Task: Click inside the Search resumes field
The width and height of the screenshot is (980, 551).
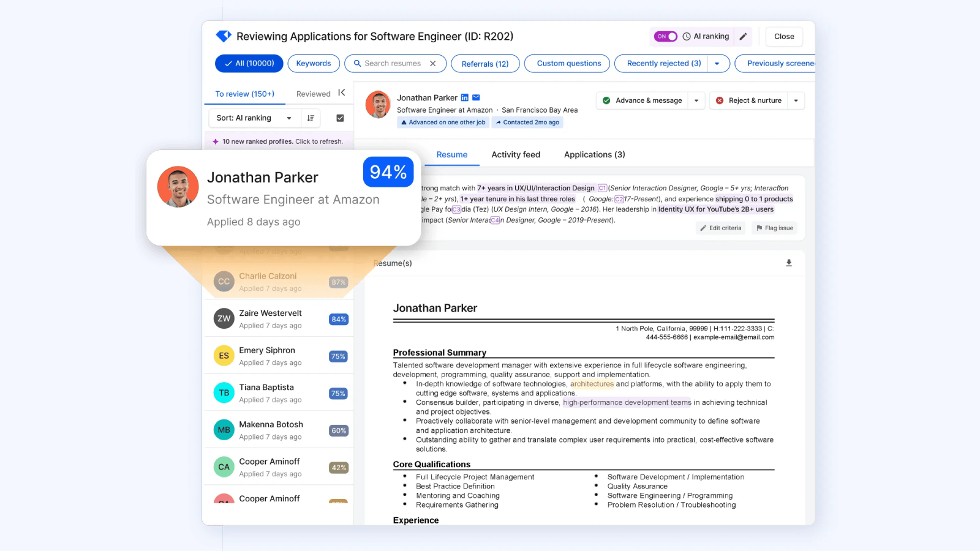Action: [x=392, y=63]
